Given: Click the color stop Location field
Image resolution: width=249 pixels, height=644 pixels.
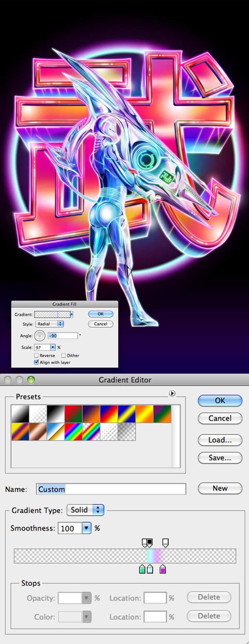Looking at the screenshot, I should point(155,616).
